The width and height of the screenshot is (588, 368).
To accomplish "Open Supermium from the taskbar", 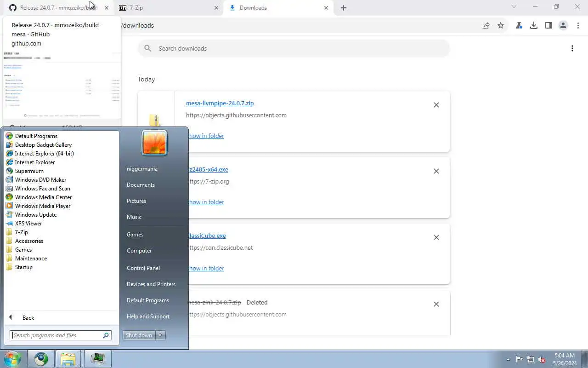I will coord(41,359).
